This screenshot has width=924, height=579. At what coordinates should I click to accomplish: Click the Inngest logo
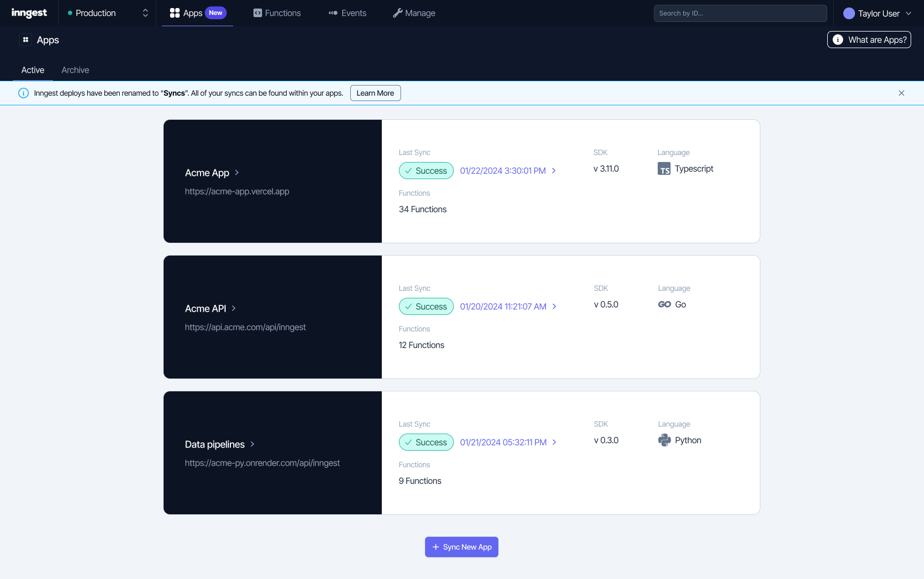[x=29, y=13]
